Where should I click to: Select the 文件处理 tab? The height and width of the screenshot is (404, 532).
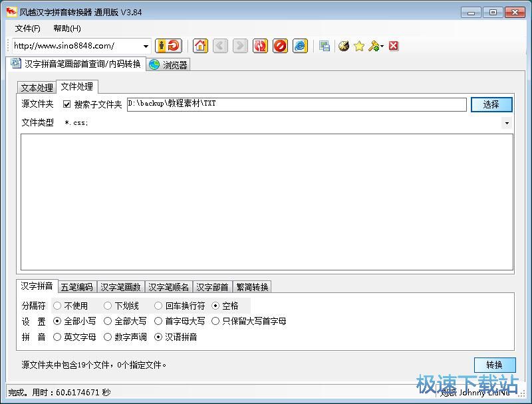pyautogui.click(x=77, y=86)
